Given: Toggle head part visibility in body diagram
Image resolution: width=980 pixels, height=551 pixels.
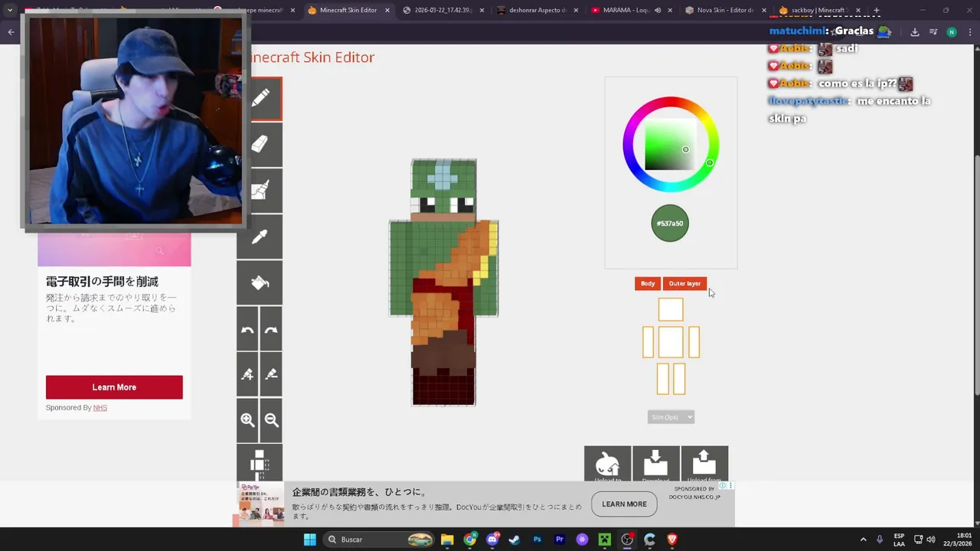Looking at the screenshot, I should 671,310.
